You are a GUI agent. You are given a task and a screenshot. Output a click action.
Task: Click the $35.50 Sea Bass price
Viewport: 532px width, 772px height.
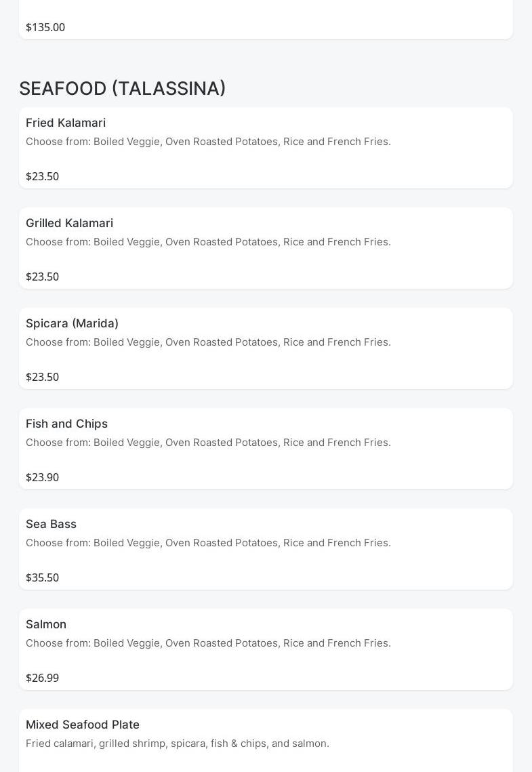tap(42, 578)
